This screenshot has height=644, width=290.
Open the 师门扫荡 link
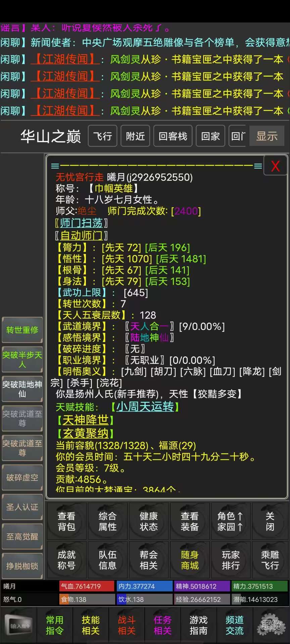click(81, 223)
